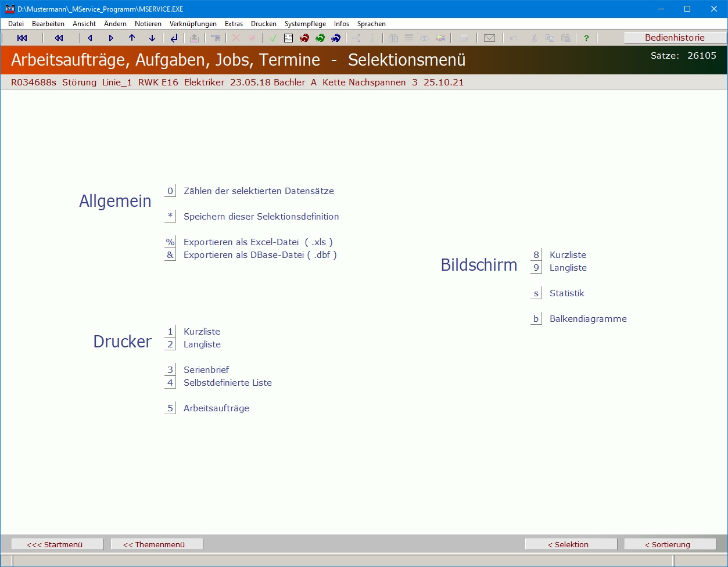Click the blue squirrel icon
Image resolution: width=728 pixels, height=567 pixels.
point(336,38)
